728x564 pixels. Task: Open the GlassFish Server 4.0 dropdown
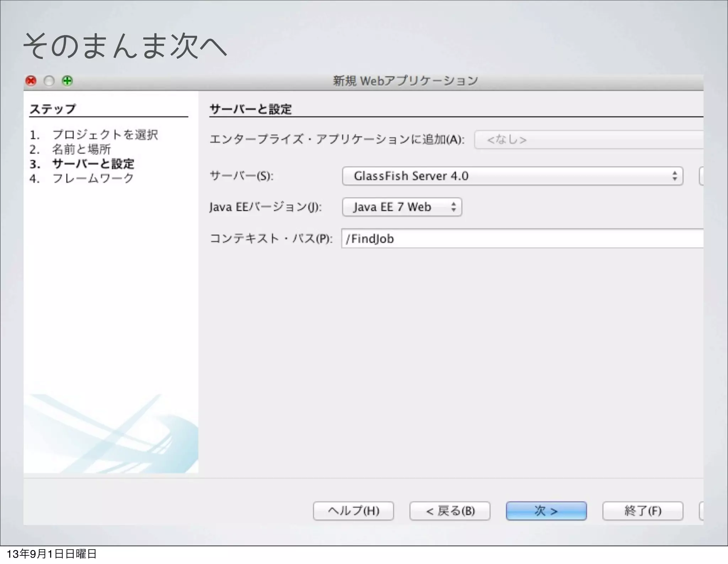point(512,176)
